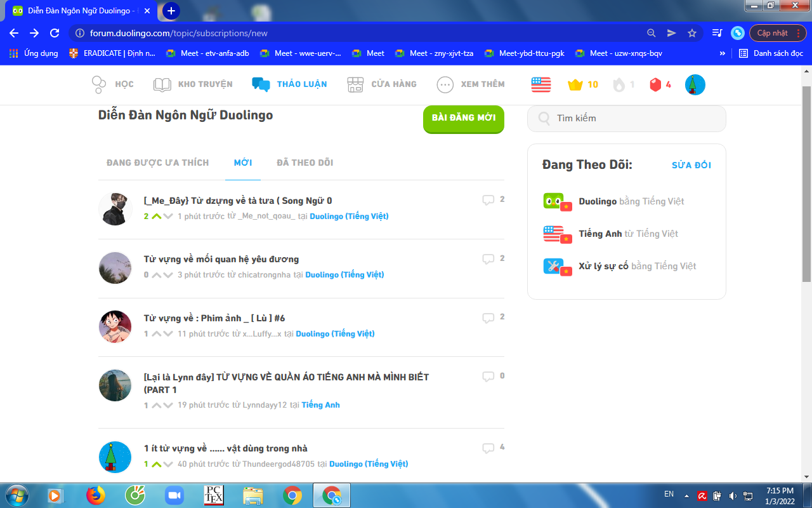Viewport: 812px width, 508px height.
Task: Open THẢO LUẬN discussion section
Action: (x=289, y=84)
